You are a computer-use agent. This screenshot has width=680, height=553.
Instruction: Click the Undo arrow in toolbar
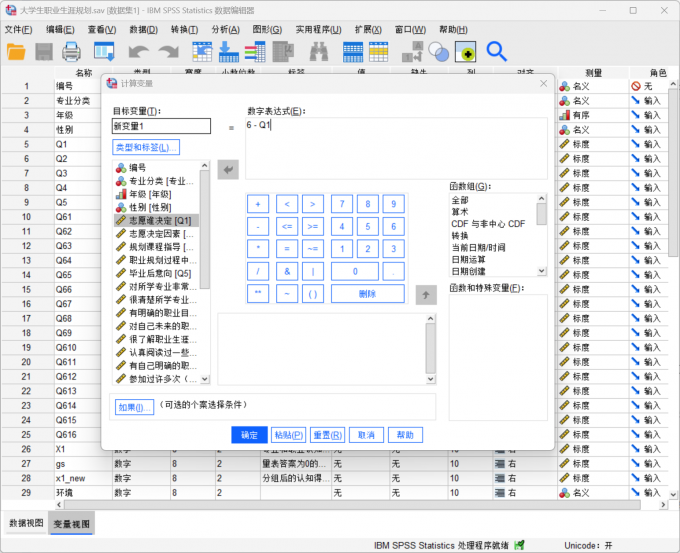coord(138,52)
